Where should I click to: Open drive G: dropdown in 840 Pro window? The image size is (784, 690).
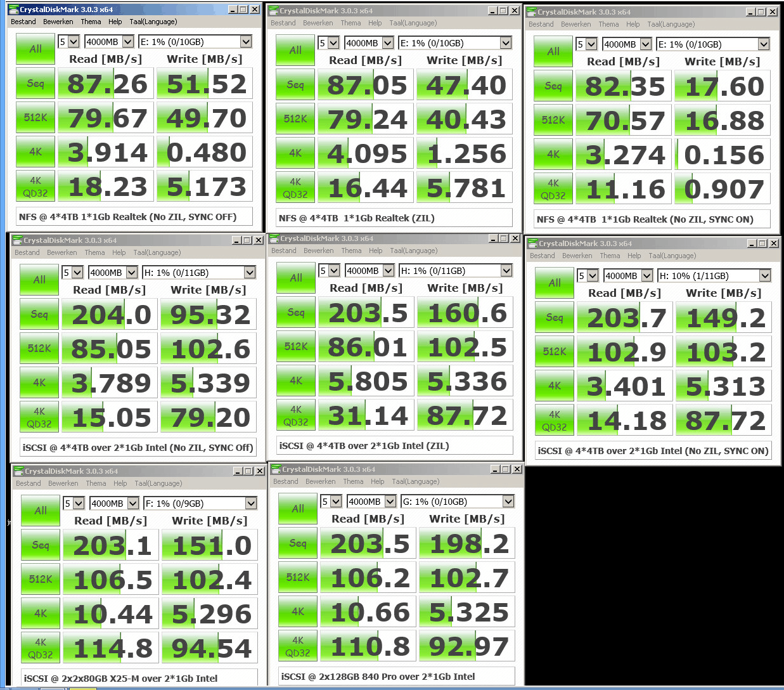click(x=458, y=502)
